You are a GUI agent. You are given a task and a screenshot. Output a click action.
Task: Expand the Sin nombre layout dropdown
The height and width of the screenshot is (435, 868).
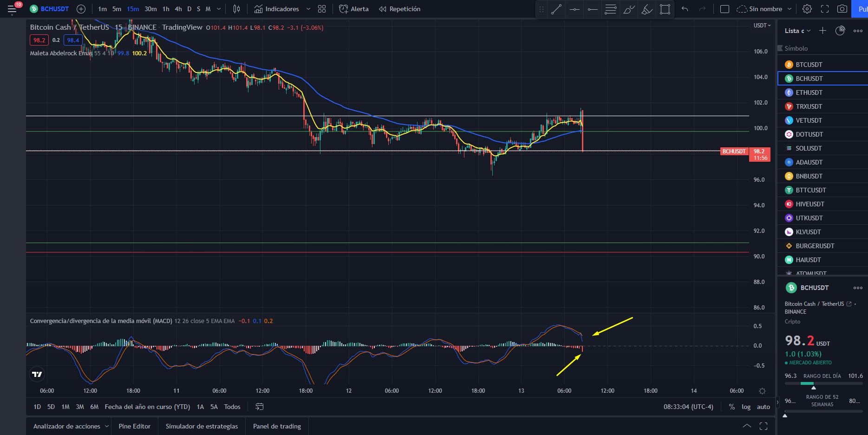point(803,9)
